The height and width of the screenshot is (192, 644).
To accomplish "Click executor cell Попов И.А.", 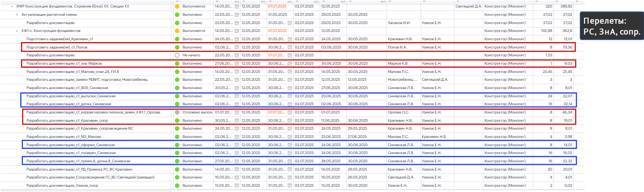I will point(397,47).
